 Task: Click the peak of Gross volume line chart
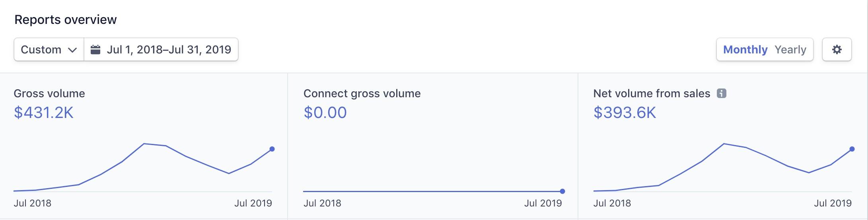(x=144, y=143)
